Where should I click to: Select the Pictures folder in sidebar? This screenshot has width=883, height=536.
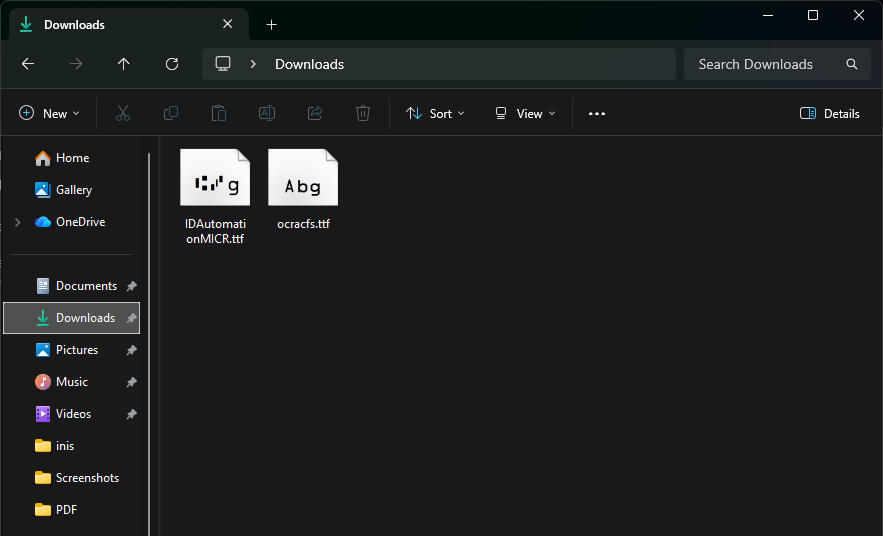77,350
